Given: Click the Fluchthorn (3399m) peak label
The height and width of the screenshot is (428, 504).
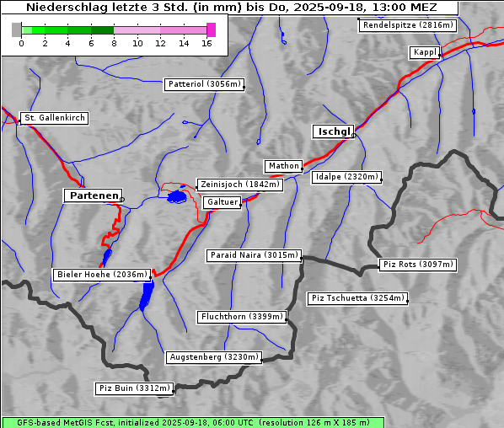Looking at the screenshot, I should pos(242,317).
